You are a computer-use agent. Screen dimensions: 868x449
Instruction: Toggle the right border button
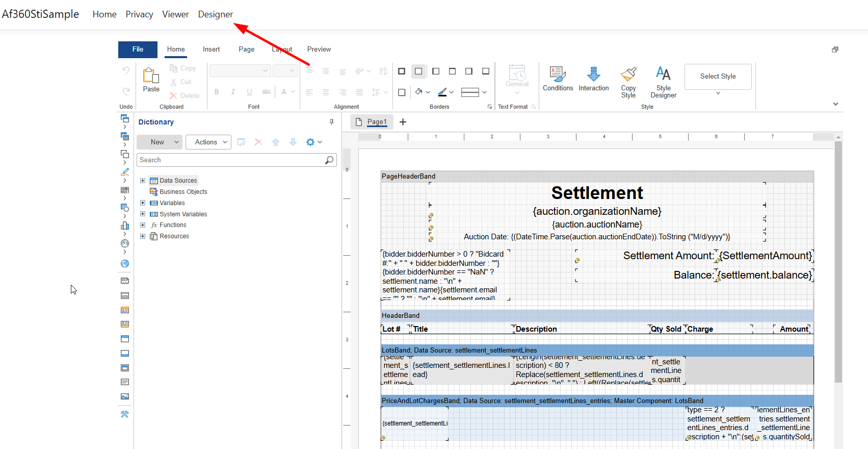coord(469,71)
